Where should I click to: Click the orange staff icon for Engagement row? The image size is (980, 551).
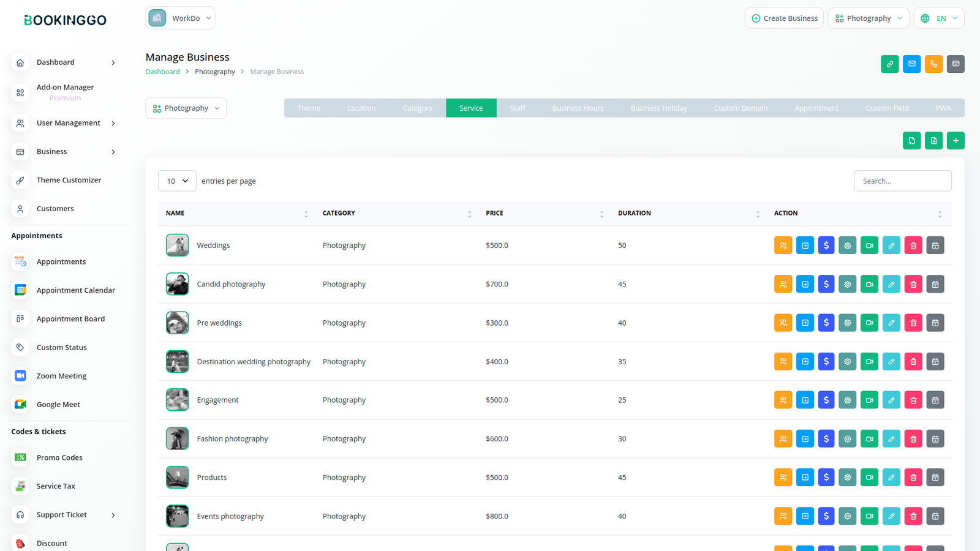783,400
